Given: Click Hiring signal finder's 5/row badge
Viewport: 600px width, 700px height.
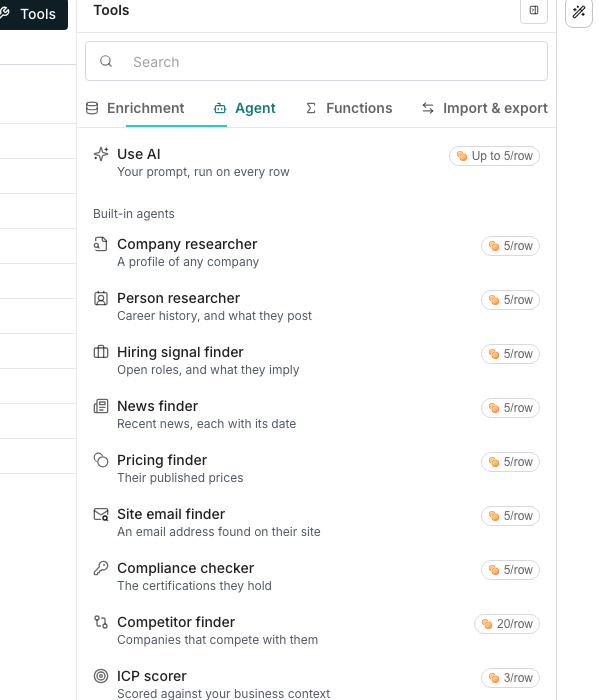Looking at the screenshot, I should click(x=510, y=354).
